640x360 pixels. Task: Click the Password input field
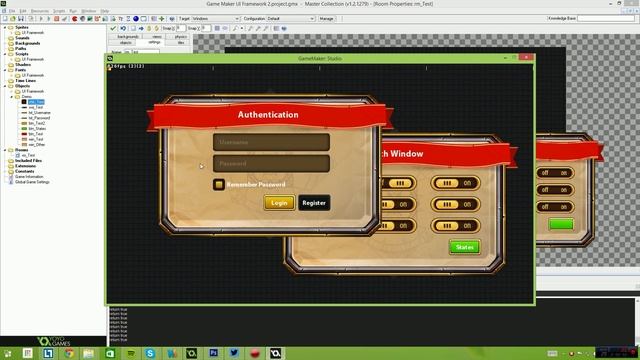[x=271, y=163]
